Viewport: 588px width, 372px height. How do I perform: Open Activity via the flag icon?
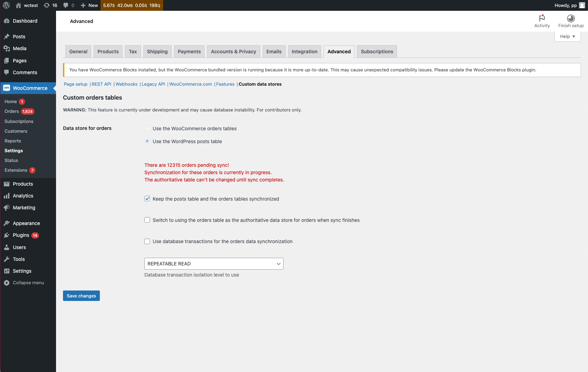[x=542, y=17]
